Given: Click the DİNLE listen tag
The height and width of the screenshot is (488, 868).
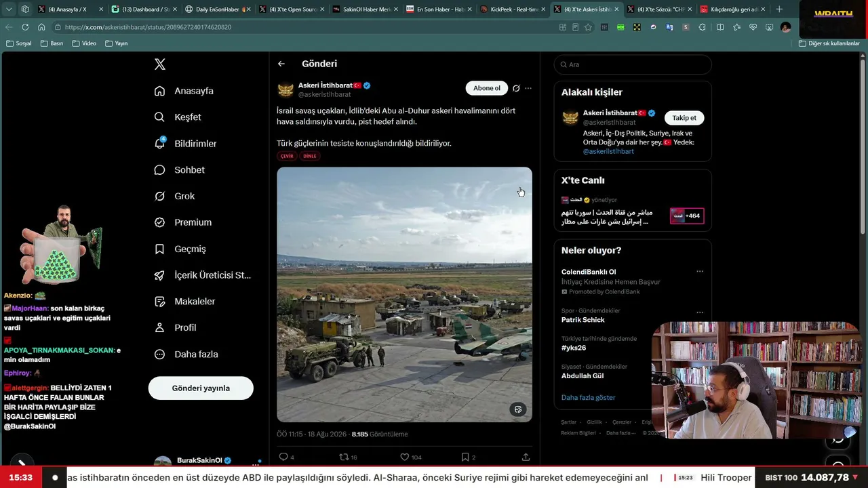Looking at the screenshot, I should [x=310, y=156].
